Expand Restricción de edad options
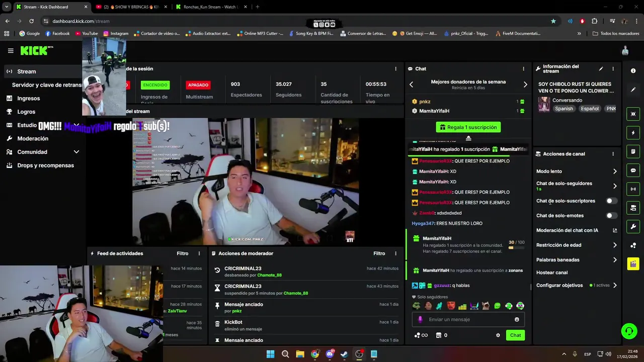644x362 pixels. 615,245
